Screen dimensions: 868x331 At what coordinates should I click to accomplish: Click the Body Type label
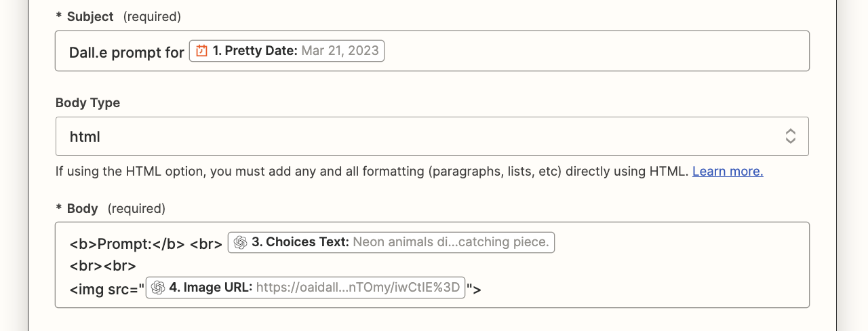pyautogui.click(x=87, y=103)
